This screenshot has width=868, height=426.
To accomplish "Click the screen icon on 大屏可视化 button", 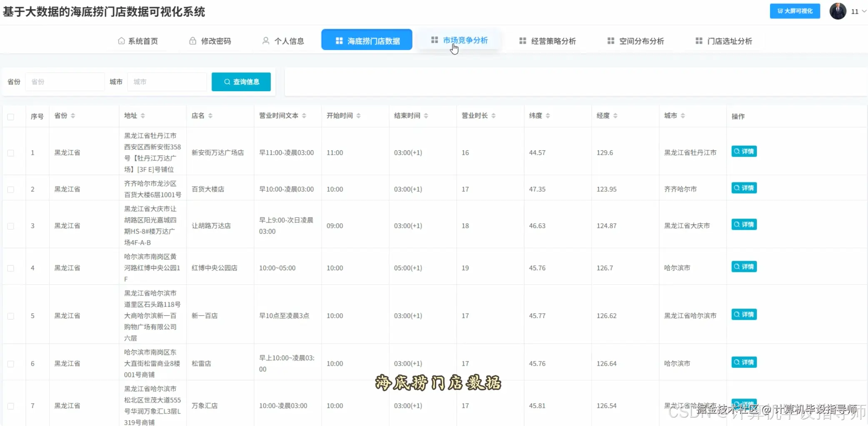I will 781,11.
